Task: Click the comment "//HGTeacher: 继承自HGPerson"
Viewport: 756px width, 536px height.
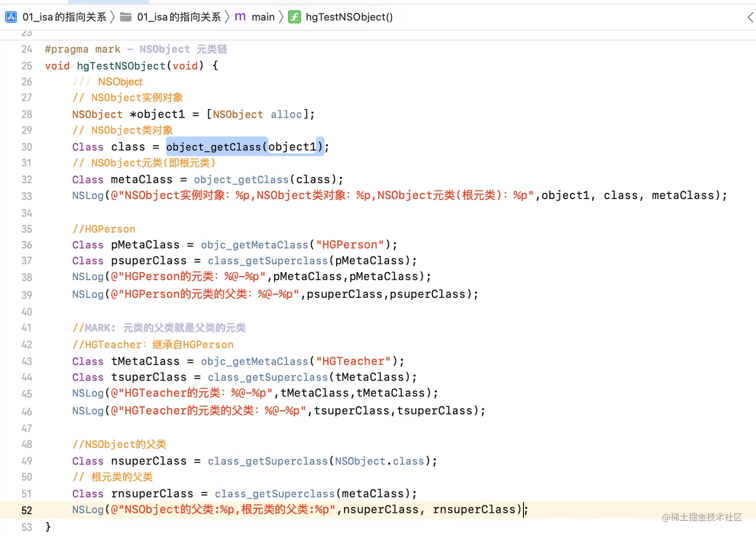Action: point(153,344)
